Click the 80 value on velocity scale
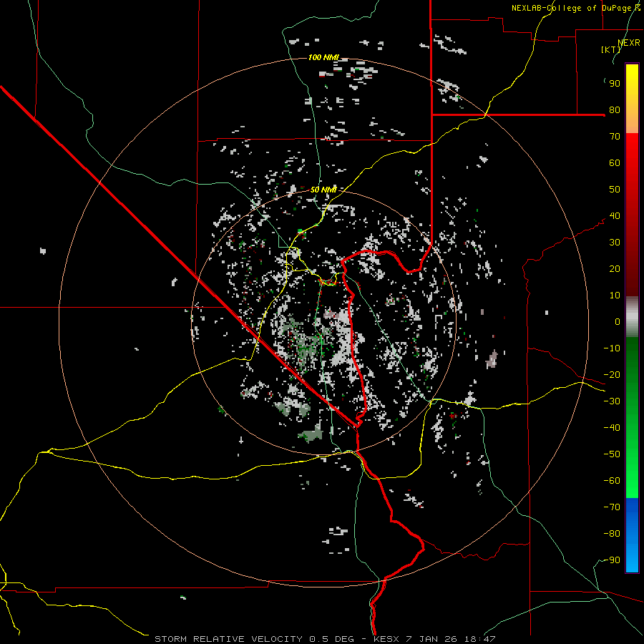 [x=615, y=110]
